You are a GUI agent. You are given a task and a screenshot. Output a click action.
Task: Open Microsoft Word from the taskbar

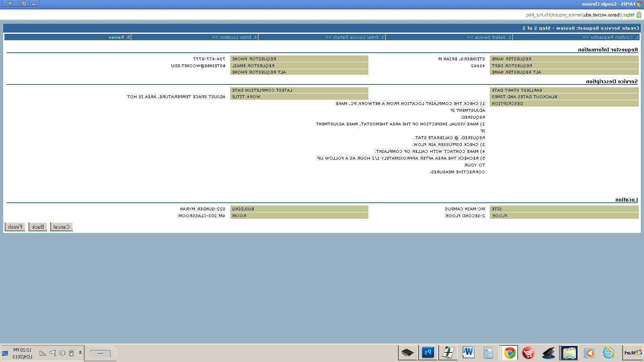click(x=468, y=353)
